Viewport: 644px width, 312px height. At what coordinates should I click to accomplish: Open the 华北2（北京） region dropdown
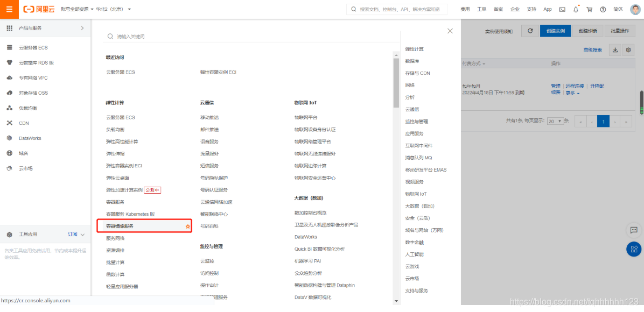pos(114,9)
